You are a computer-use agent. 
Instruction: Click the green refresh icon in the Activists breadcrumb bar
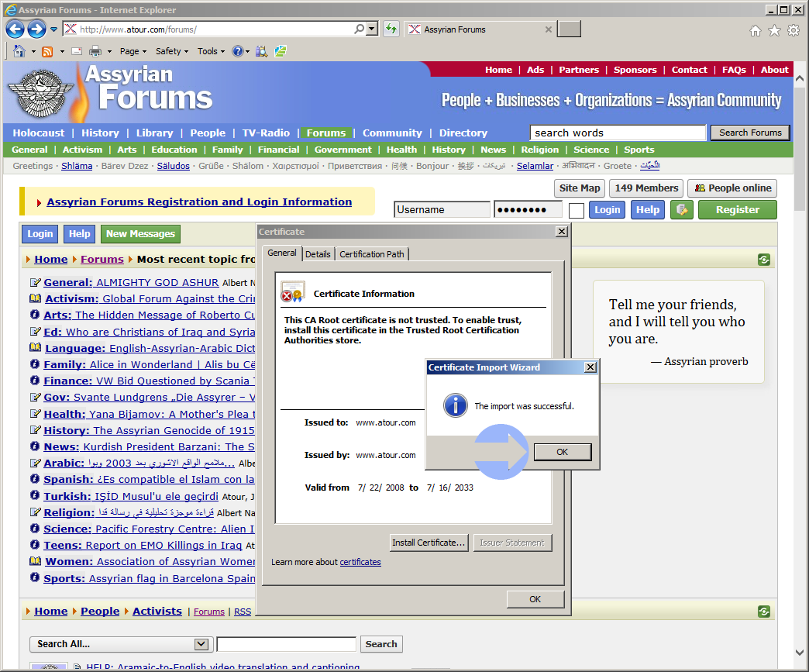tap(764, 612)
